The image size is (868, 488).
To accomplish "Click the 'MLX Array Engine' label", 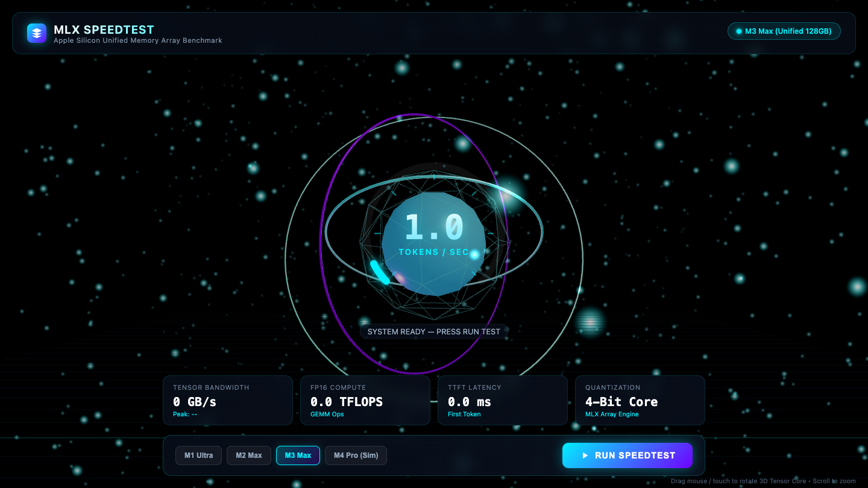I will coord(612,414).
